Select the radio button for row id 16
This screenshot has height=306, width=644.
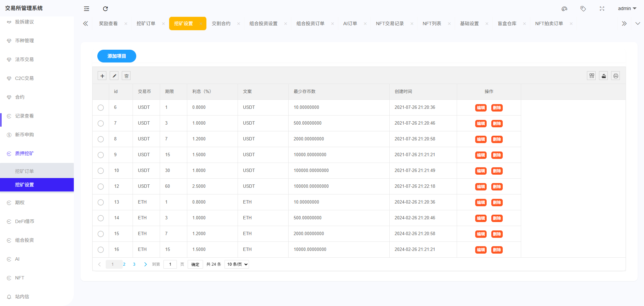pos(101,250)
